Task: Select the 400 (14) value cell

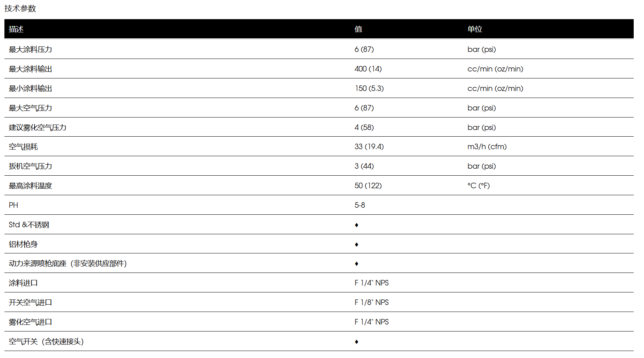Action: click(368, 69)
